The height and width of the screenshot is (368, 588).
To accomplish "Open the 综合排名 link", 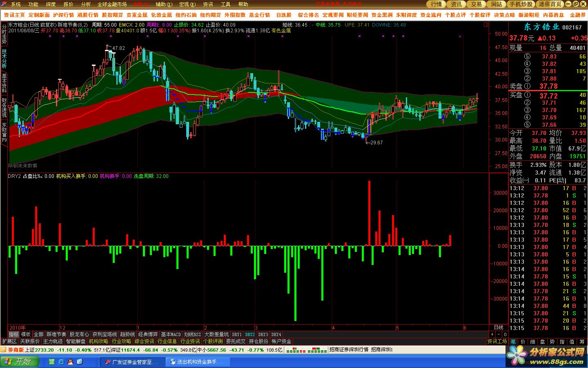I will tap(308, 15).
